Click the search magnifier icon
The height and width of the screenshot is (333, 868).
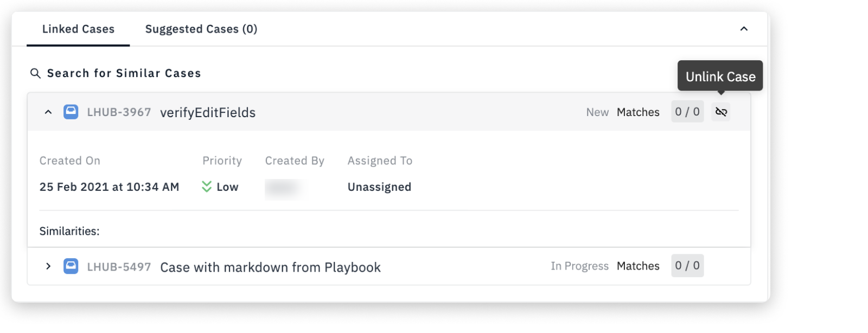click(35, 73)
